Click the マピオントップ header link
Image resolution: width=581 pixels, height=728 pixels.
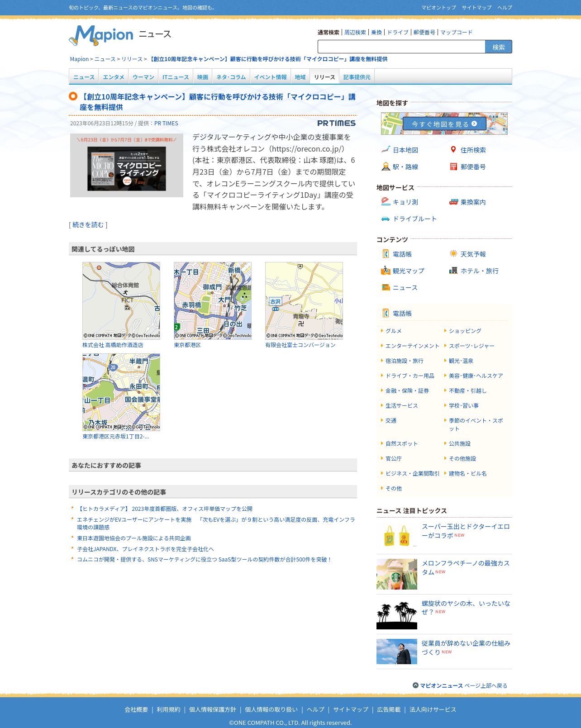point(439,7)
